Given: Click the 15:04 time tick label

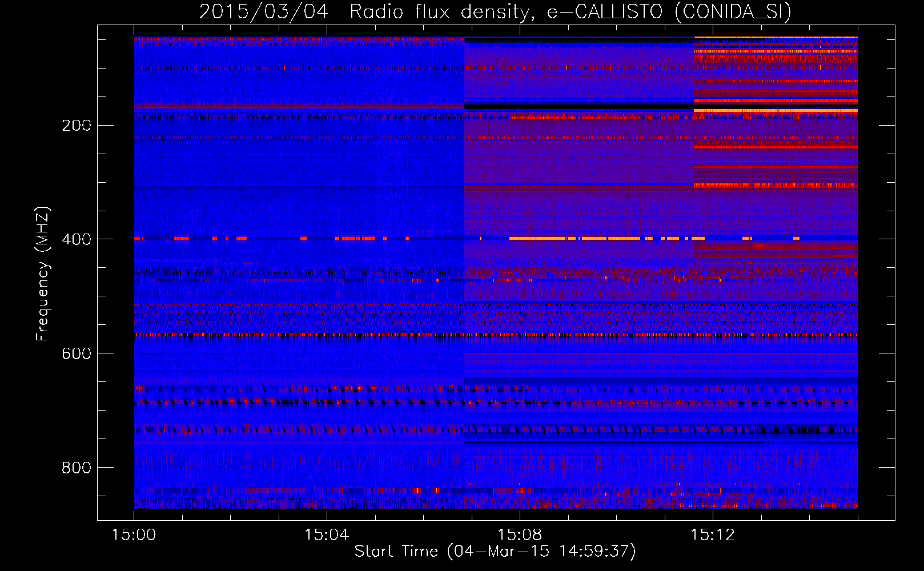Looking at the screenshot, I should [327, 535].
